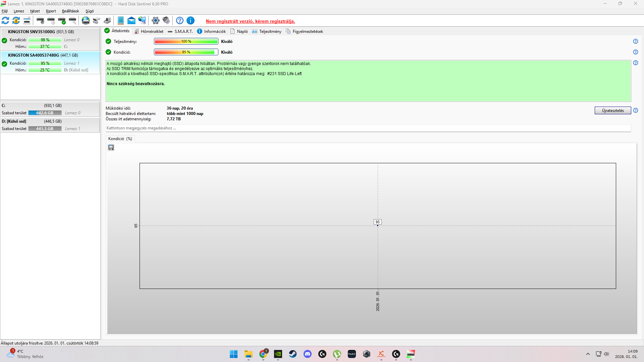Screen dimensions: 644x362
Task: Click the disk with clock icon
Action: 51,21
